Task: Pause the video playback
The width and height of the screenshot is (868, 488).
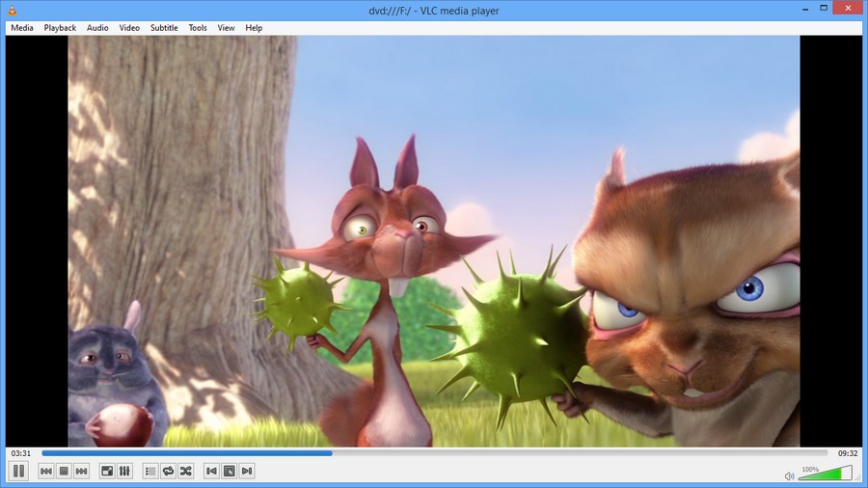Action: point(18,471)
